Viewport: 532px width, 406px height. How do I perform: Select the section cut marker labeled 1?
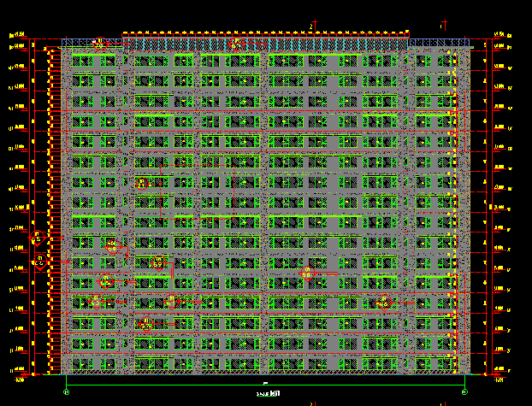tap(442, 26)
